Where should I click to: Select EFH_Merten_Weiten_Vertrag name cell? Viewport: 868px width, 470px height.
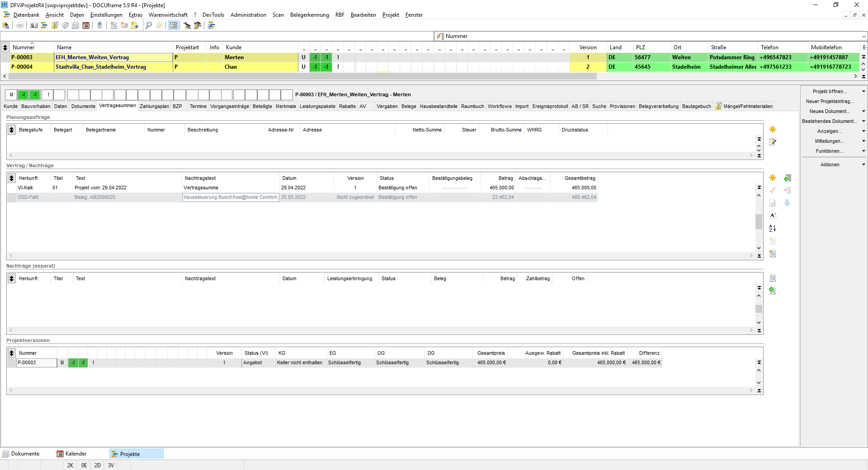point(113,57)
